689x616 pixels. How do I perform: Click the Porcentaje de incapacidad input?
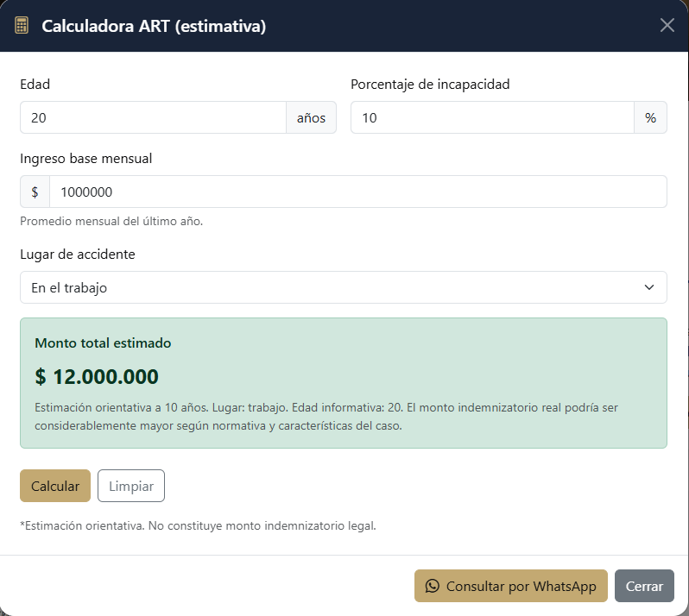[x=492, y=117]
